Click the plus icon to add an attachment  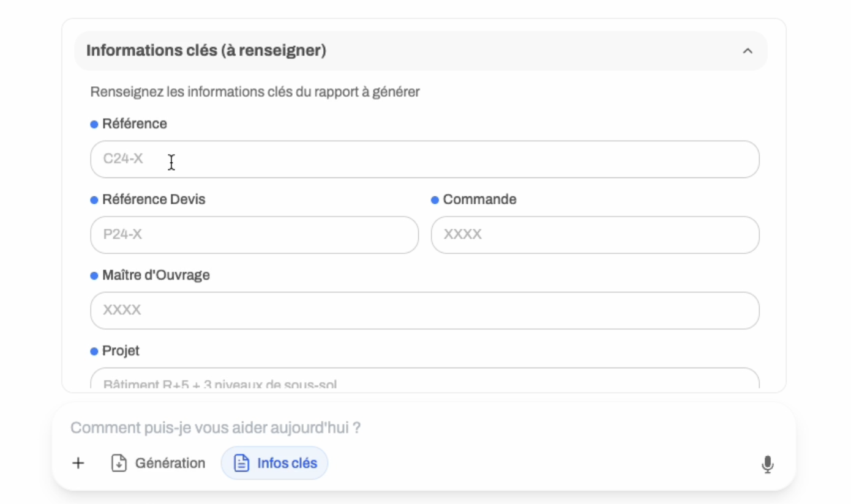78,463
